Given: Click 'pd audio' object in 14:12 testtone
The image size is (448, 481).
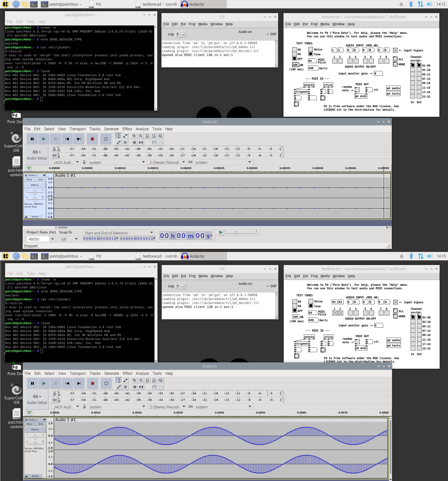Looking at the screenshot, I should pos(393,88).
